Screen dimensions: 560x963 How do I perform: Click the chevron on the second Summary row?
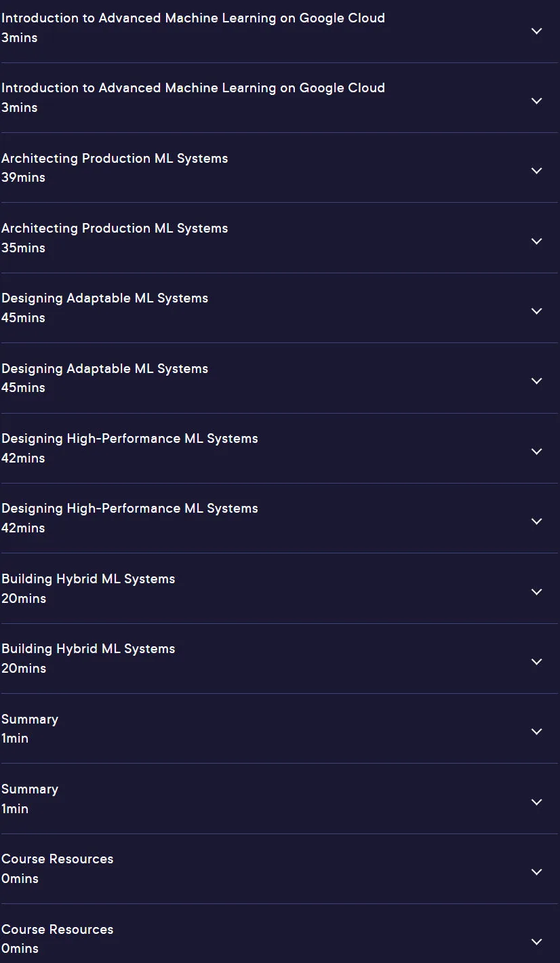click(x=536, y=802)
